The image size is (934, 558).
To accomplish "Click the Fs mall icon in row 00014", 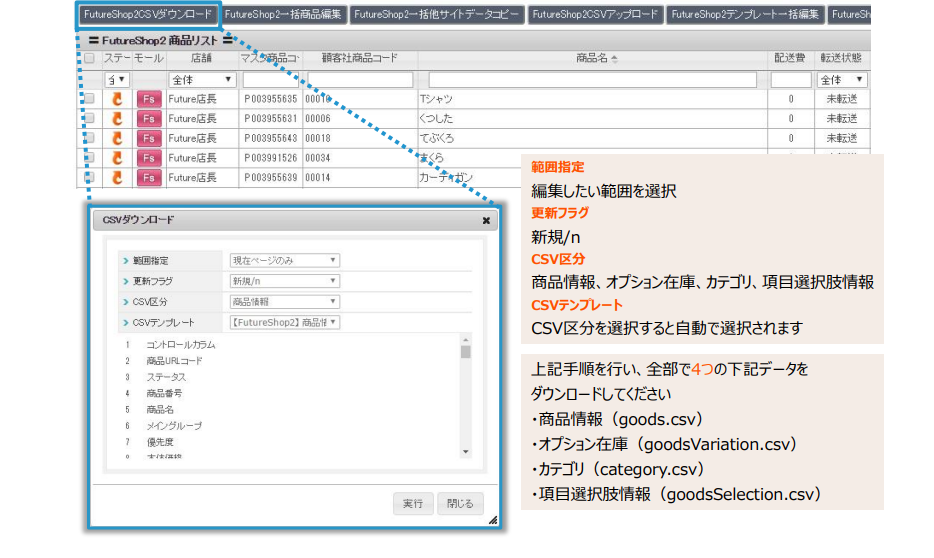I will pos(149,177).
